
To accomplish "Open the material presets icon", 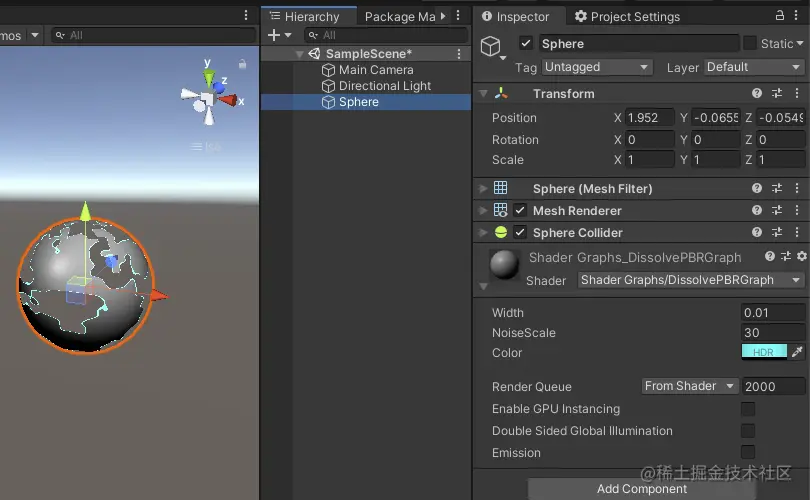I will (x=786, y=256).
